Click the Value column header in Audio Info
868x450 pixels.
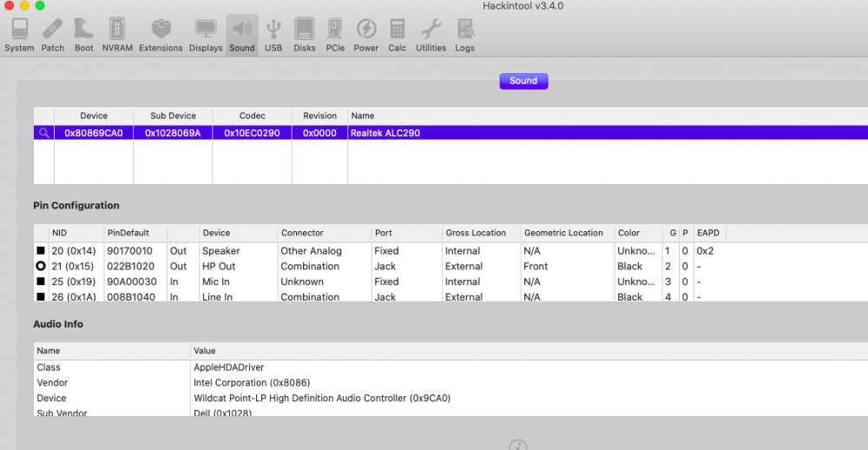205,351
